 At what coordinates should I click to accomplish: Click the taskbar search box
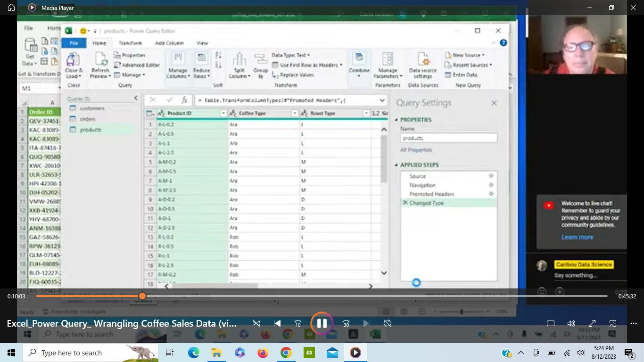coord(91,353)
